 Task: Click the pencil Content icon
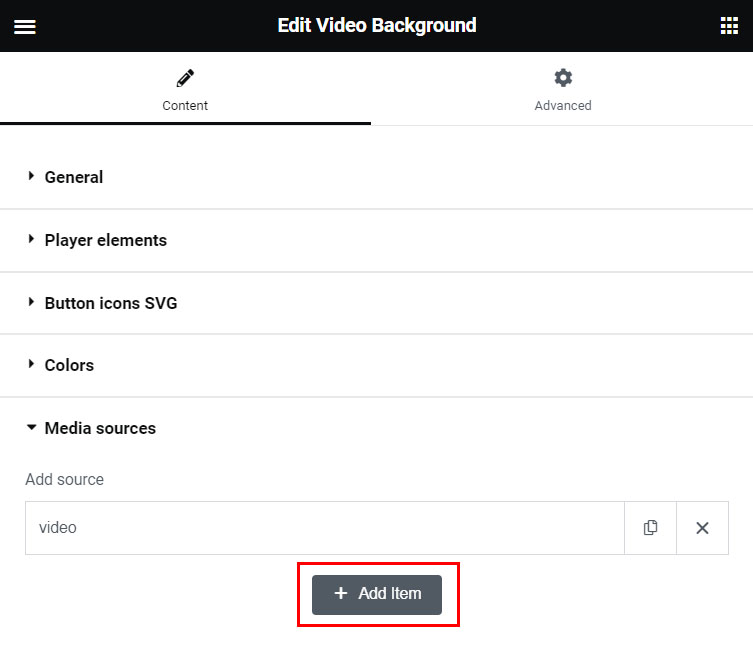coord(185,78)
